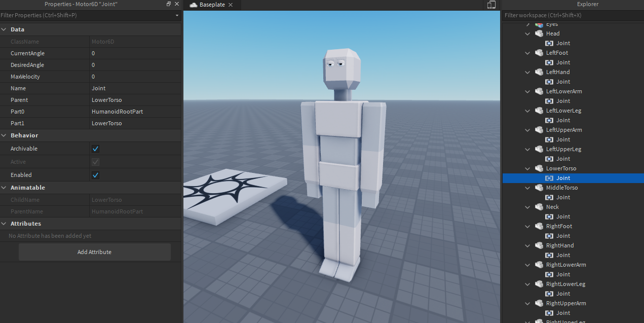Click the part icon beside MiddleTorso
Image resolution: width=644 pixels, height=323 pixels.
click(539, 188)
